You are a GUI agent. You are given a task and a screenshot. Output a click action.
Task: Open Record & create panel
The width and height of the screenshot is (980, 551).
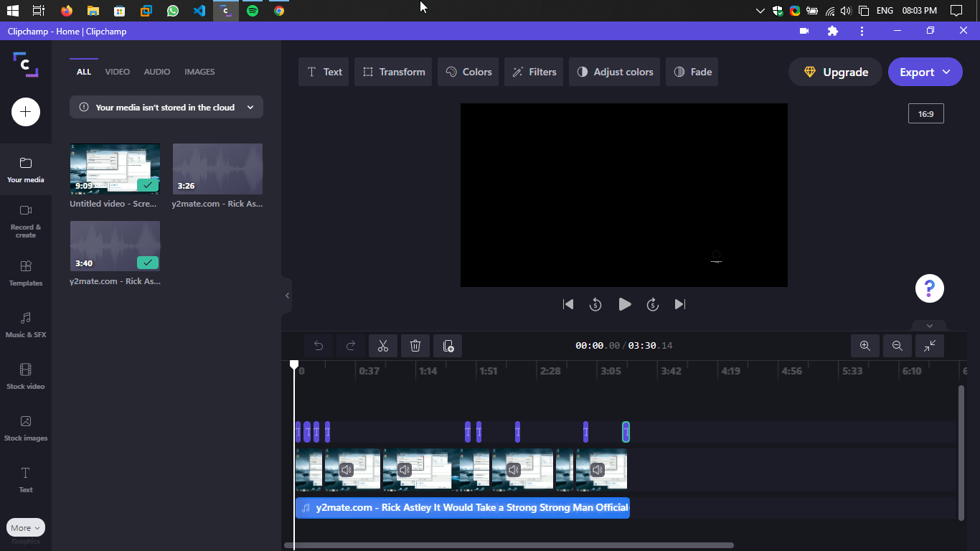coord(26,221)
